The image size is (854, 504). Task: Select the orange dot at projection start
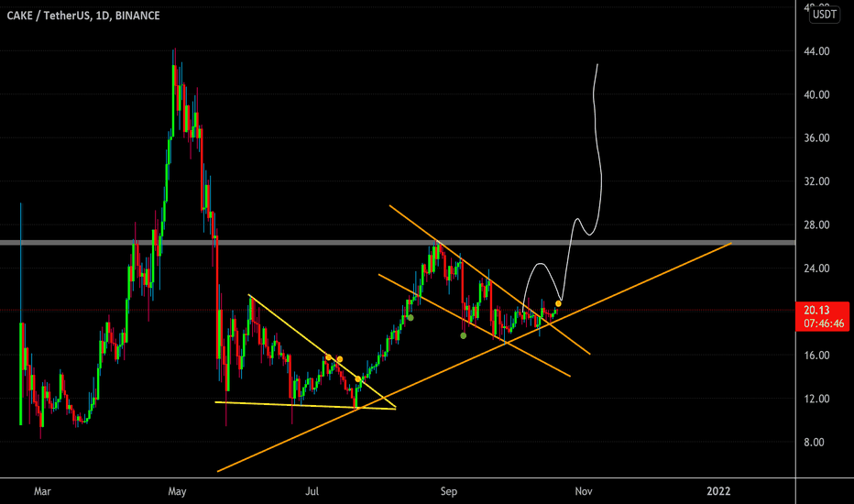tap(558, 303)
